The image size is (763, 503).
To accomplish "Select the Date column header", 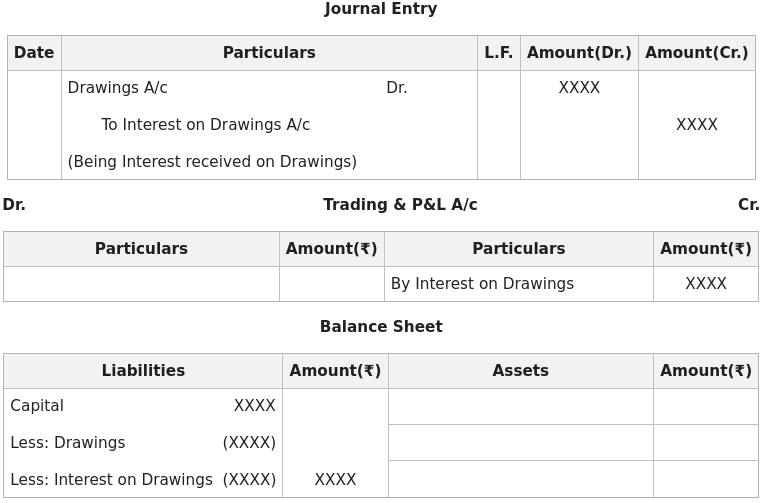I will [x=34, y=53].
